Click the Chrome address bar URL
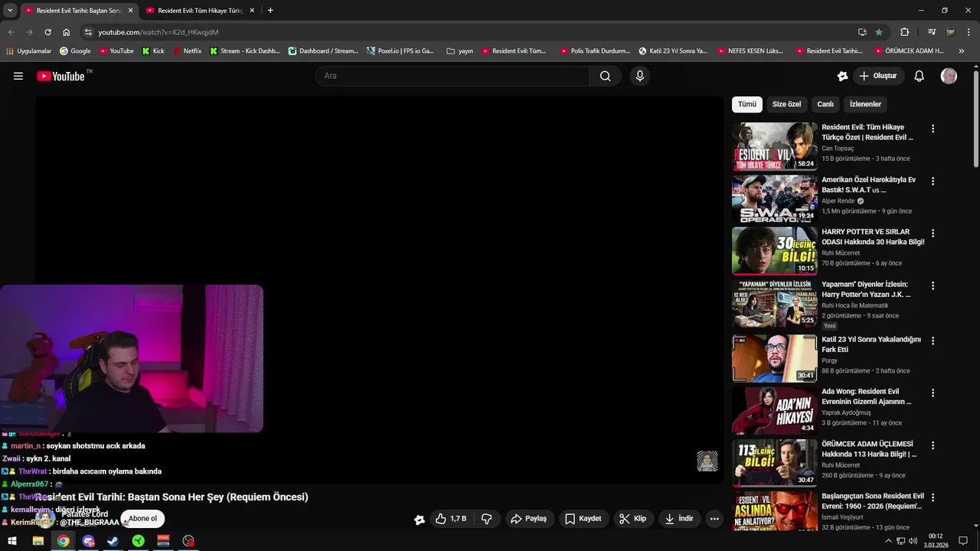The image size is (980, 551). (x=158, y=32)
